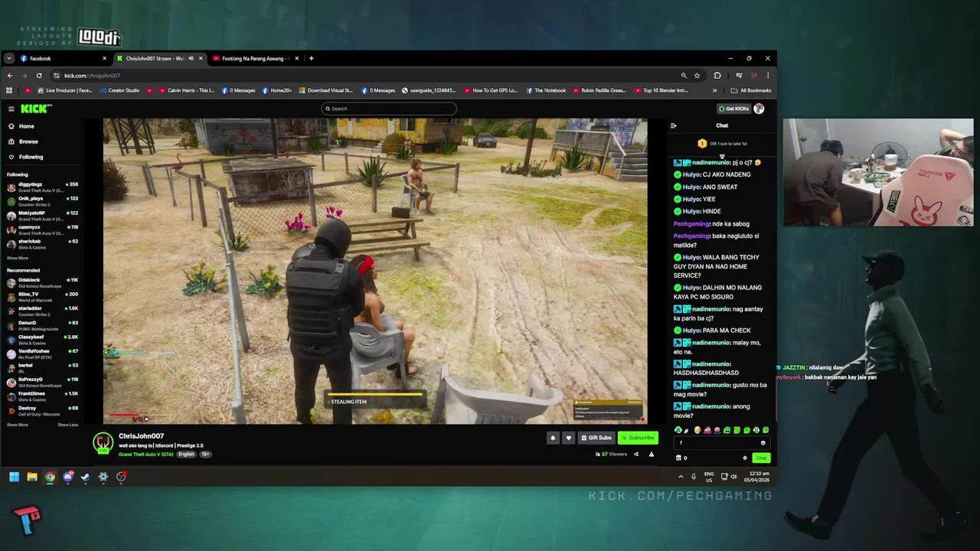980x551 pixels.
Task: Switch to Footlong Na Parang Aswang tab
Action: (x=255, y=58)
